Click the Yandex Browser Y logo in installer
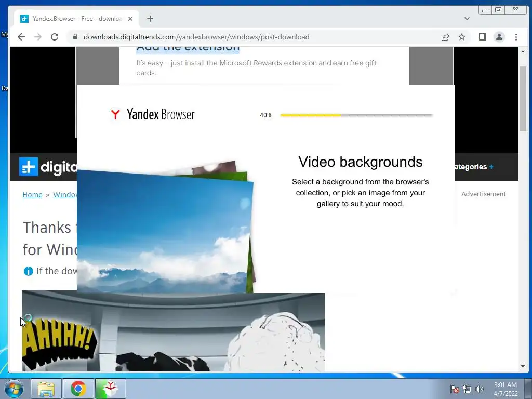The width and height of the screenshot is (532, 399). tap(115, 114)
